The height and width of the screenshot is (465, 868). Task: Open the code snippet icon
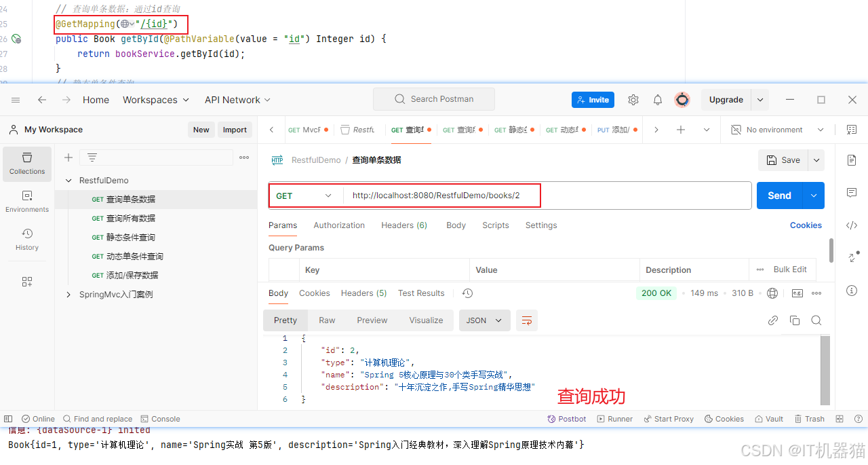click(852, 225)
